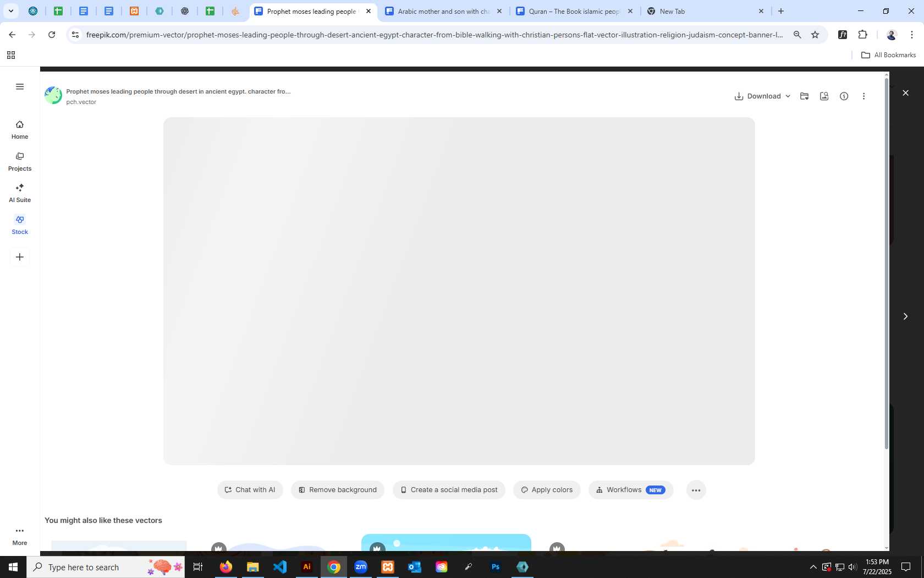This screenshot has width=924, height=578.
Task: Select Stock in the sidebar
Action: tap(20, 225)
